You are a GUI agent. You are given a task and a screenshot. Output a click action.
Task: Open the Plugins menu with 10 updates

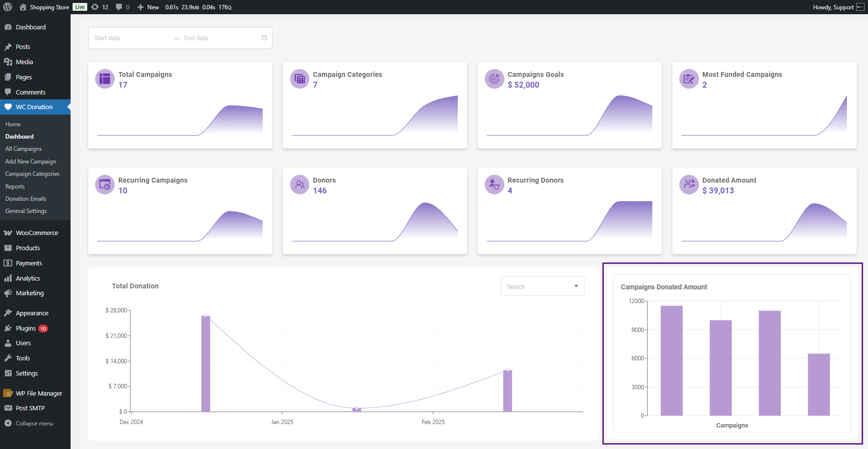coord(26,329)
